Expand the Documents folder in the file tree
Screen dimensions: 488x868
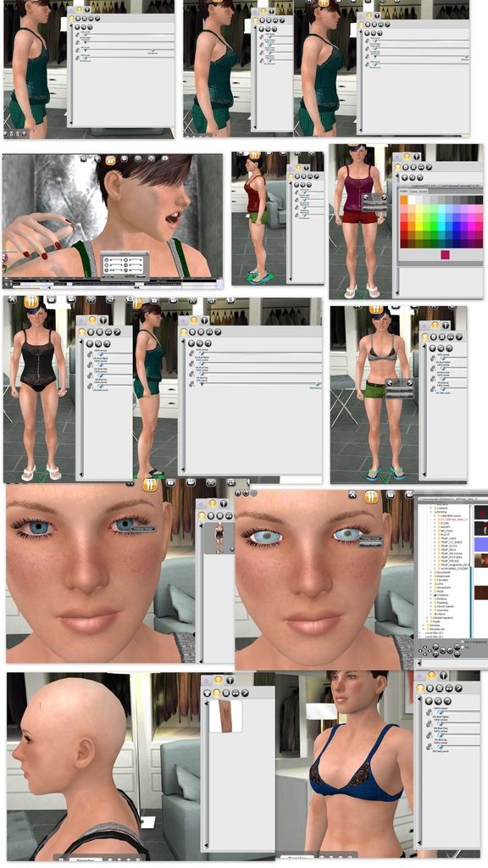pos(431,572)
